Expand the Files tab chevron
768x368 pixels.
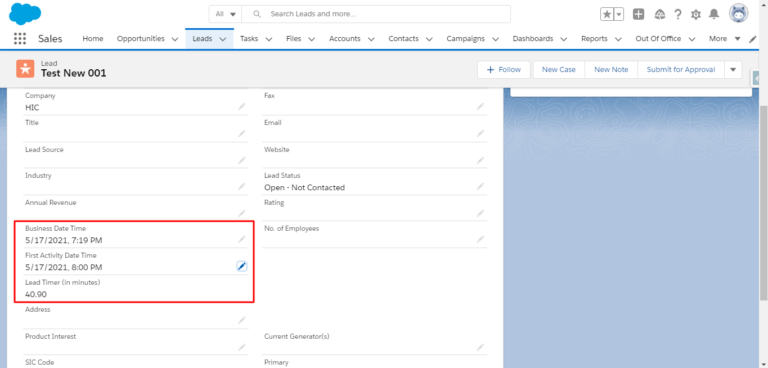(312, 39)
